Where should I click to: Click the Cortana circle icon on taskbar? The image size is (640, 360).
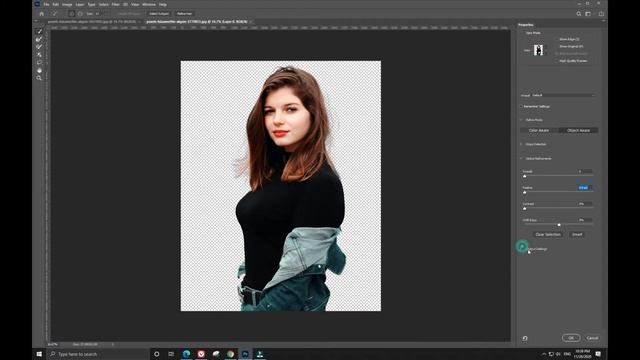coord(156,354)
